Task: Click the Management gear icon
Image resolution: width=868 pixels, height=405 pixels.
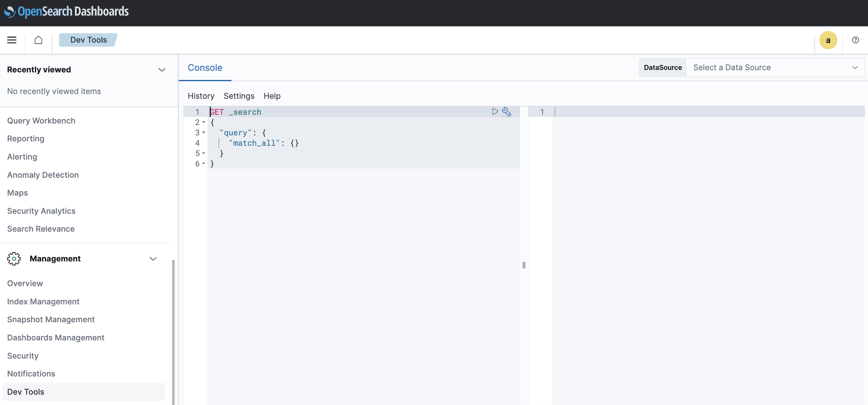Action: coord(14,258)
